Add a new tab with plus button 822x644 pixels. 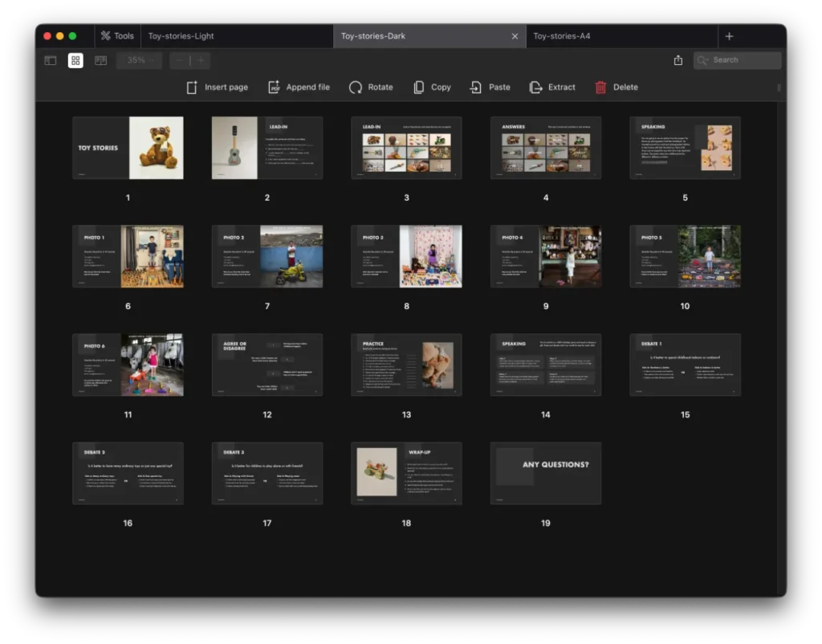[x=729, y=36]
